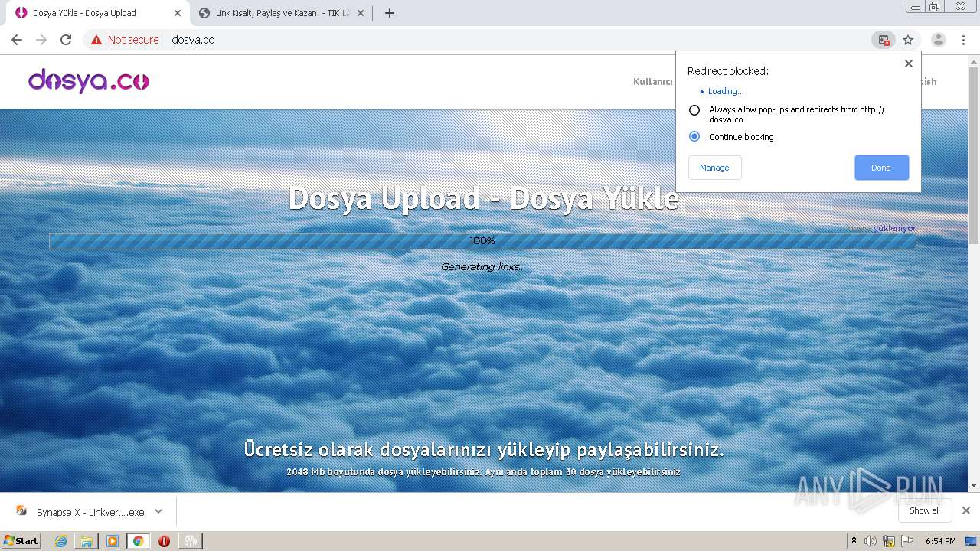Click the Done button
The image size is (980, 551).
coord(881,168)
